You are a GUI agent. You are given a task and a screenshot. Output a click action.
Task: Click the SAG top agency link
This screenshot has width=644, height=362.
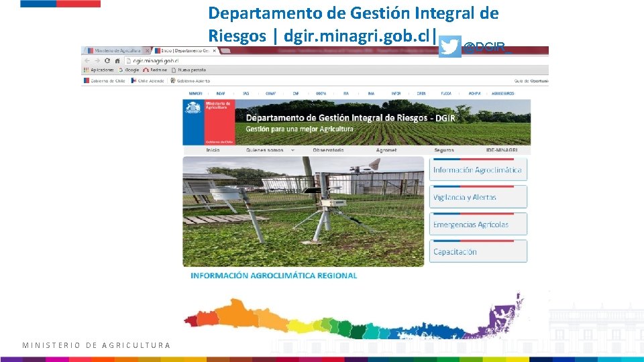pyautogui.click(x=246, y=94)
